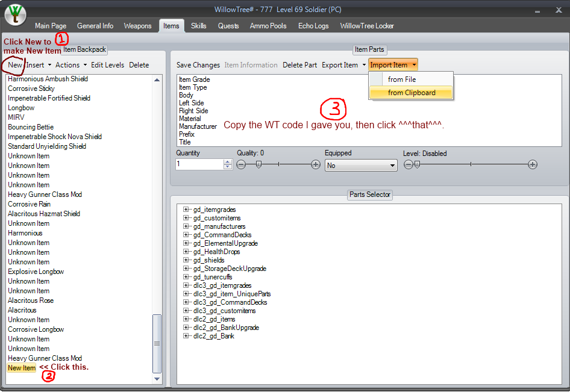Expand the dlc2_gd_Bank tree node
The image size is (570, 392).
tap(186, 335)
